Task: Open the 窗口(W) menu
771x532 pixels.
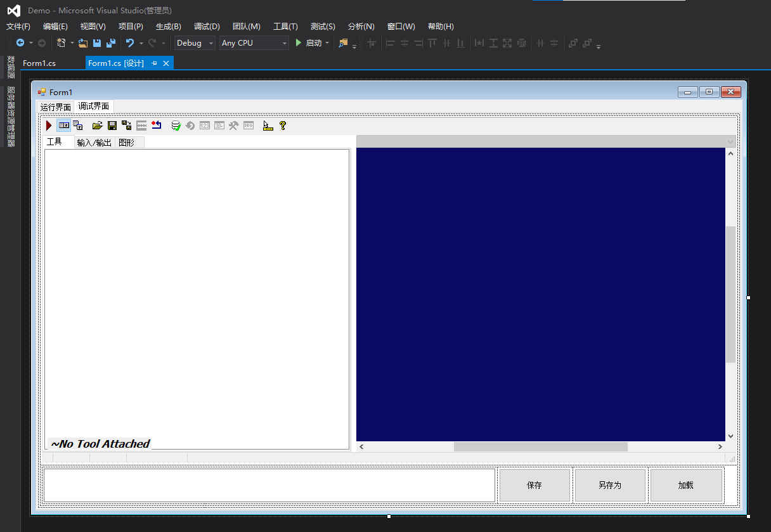Action: coord(401,27)
